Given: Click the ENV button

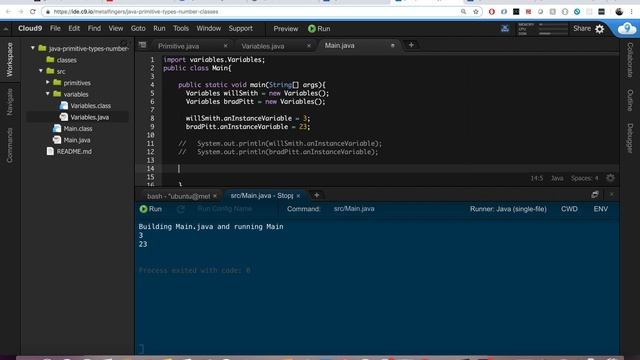Looking at the screenshot, I should coord(600,209).
